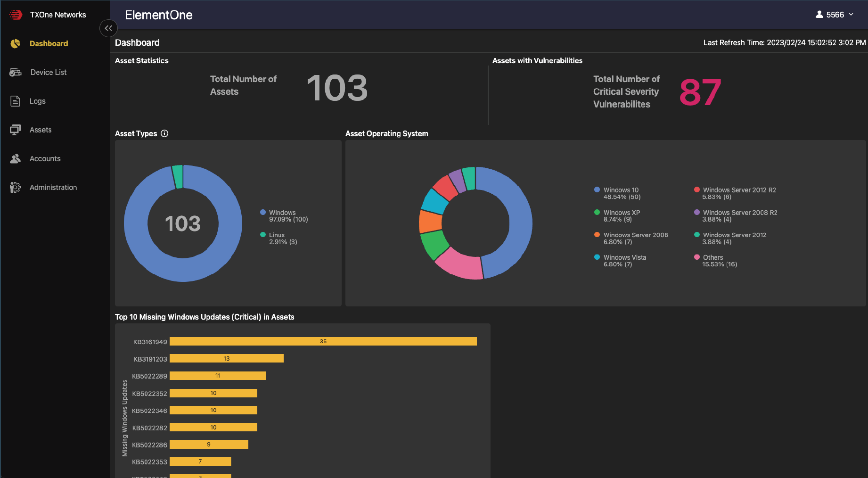Click the critical vulnerabilities count 87
Screen dimensions: 868x478
pyautogui.click(x=700, y=92)
